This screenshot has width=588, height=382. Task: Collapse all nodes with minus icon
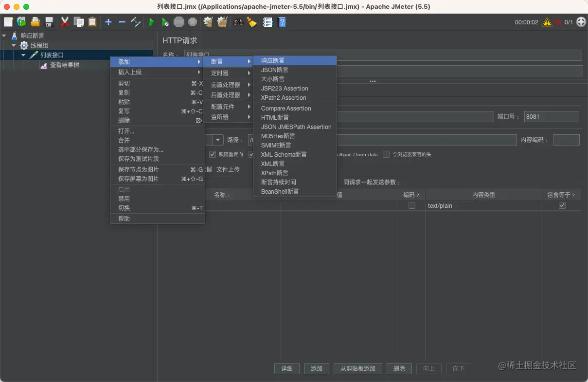pyautogui.click(x=122, y=22)
